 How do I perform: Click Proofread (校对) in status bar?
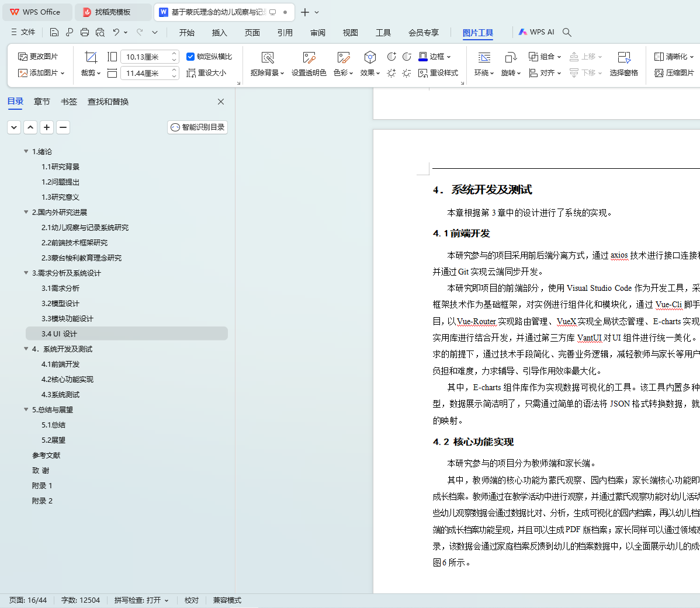192,600
